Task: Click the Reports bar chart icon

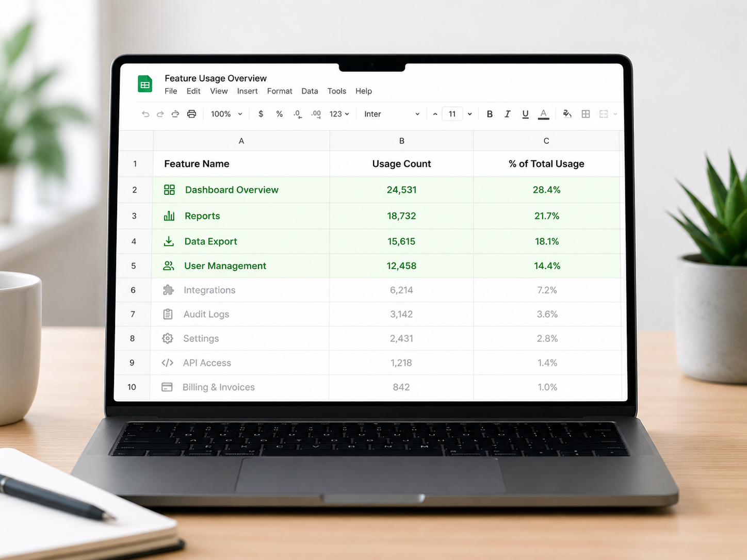Action: point(169,216)
